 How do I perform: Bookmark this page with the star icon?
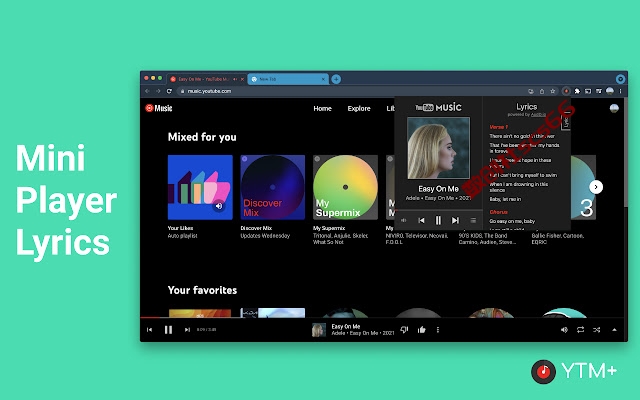[553, 91]
